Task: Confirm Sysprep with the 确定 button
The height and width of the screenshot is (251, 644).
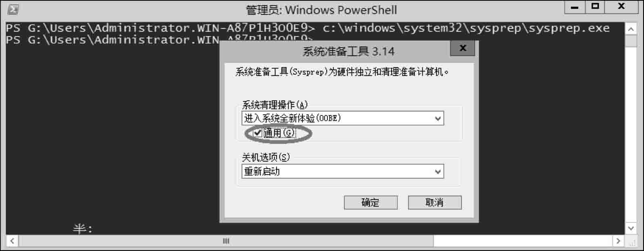Action: (x=371, y=202)
